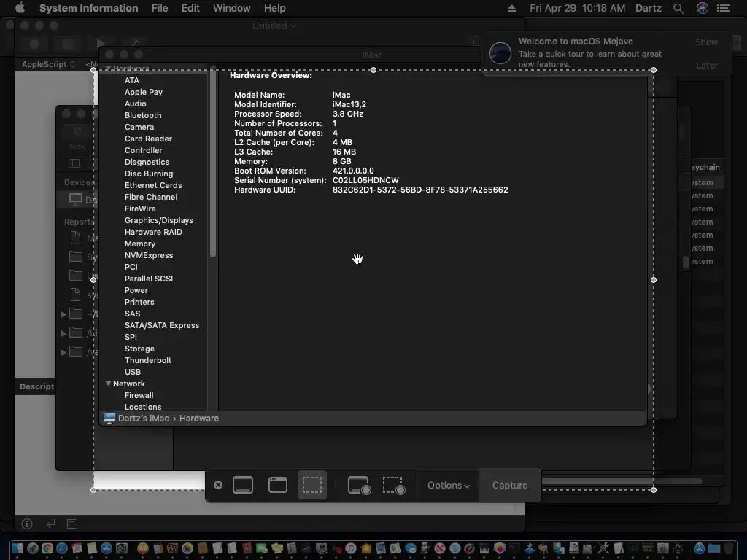Click the Serial Number value C02LL05HDNCW

click(x=365, y=180)
